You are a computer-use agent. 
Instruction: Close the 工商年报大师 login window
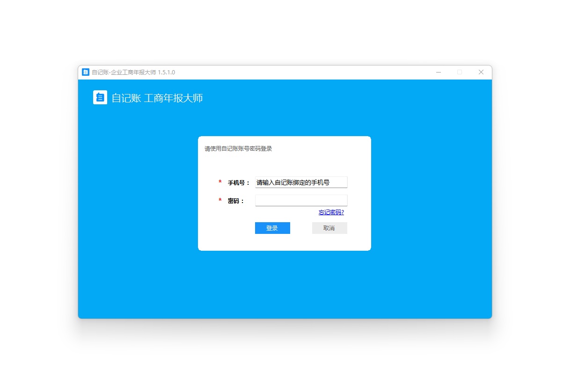tap(481, 72)
